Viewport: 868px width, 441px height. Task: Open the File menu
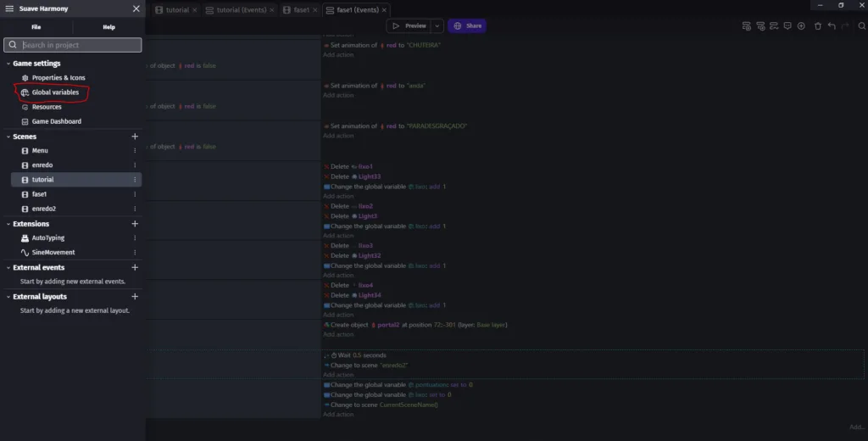(x=36, y=27)
